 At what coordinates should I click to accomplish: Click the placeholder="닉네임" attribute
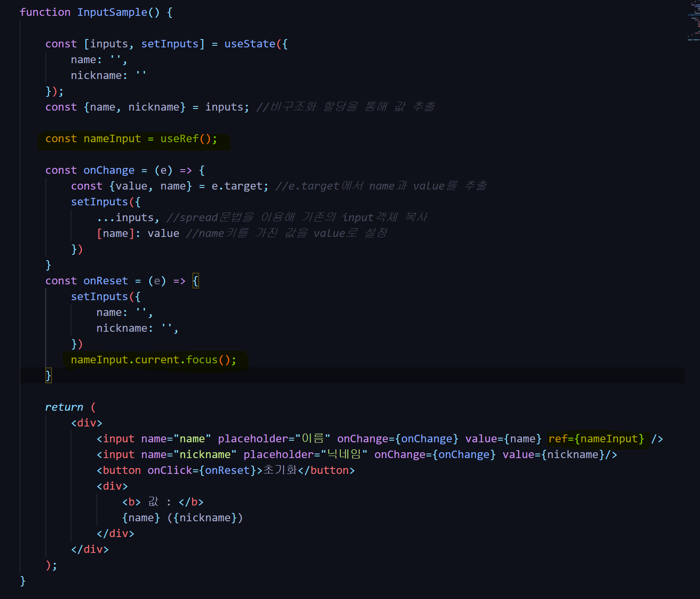[306, 455]
